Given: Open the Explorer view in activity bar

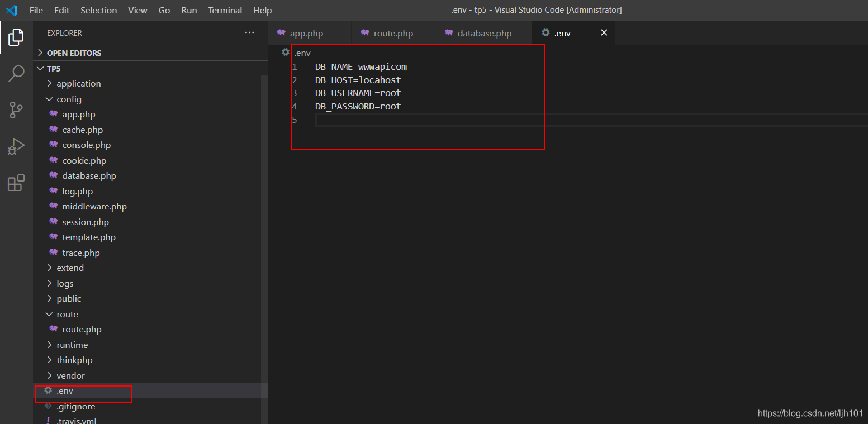Looking at the screenshot, I should tap(16, 37).
